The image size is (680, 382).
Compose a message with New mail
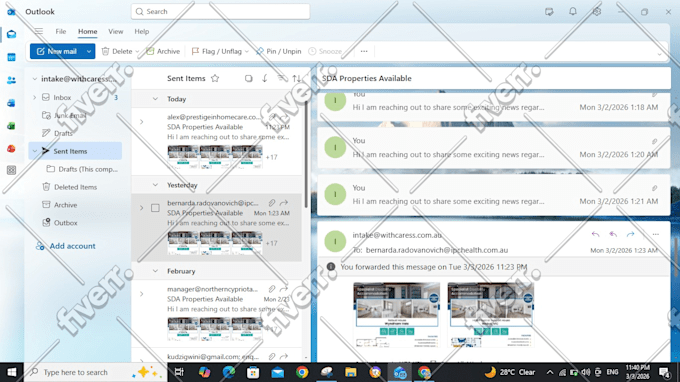click(57, 51)
